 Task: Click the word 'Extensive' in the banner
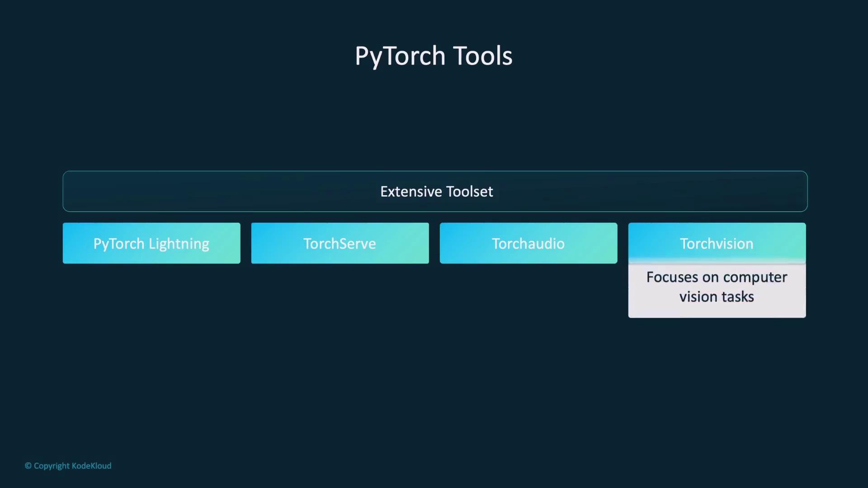point(411,191)
